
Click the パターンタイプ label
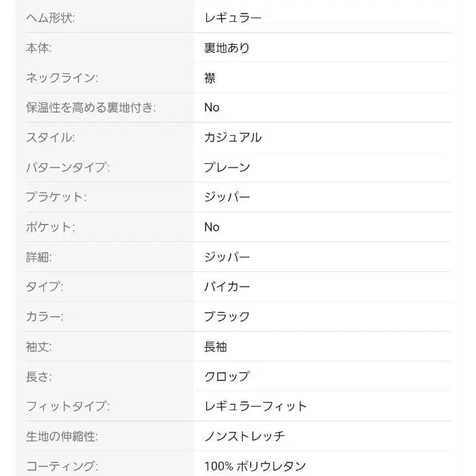[67, 167]
